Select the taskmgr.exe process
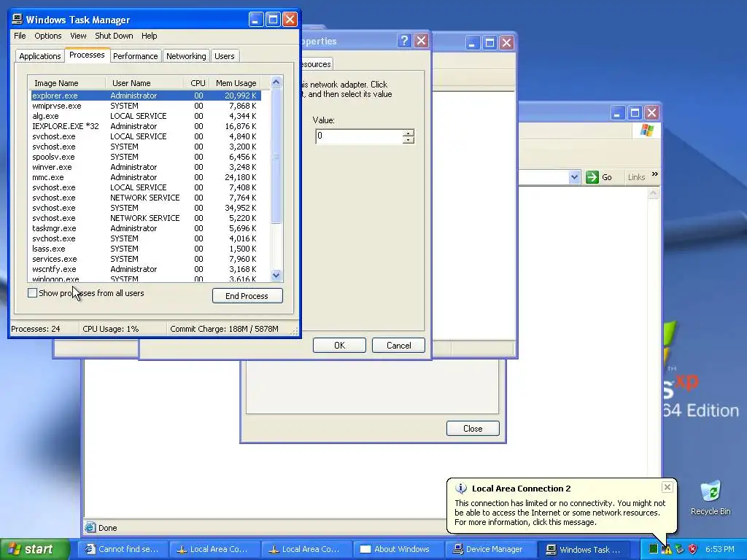 click(146, 228)
